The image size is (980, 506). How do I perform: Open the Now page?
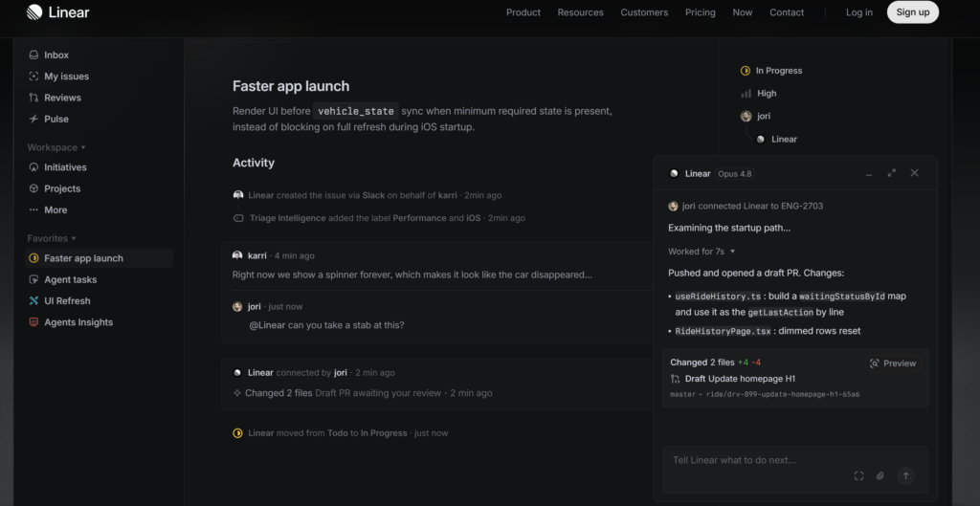tap(743, 12)
